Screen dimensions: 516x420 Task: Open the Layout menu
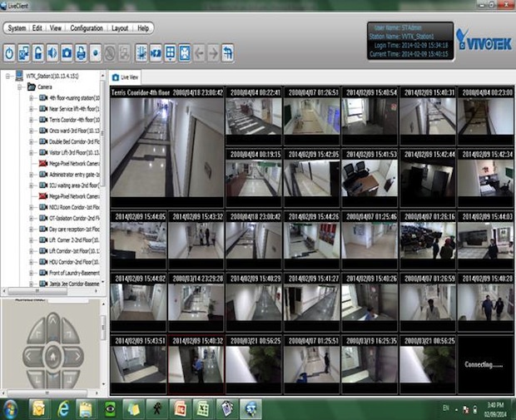121,28
